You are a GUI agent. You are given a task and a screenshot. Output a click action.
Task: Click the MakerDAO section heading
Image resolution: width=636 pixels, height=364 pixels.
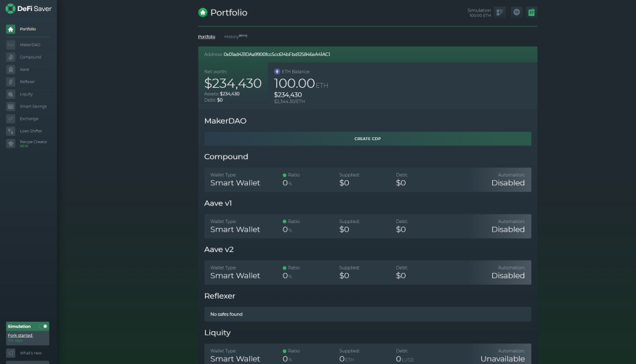click(225, 121)
